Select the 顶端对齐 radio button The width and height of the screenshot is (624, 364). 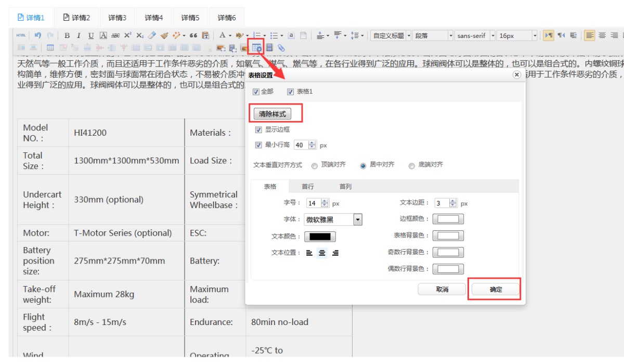(x=315, y=166)
